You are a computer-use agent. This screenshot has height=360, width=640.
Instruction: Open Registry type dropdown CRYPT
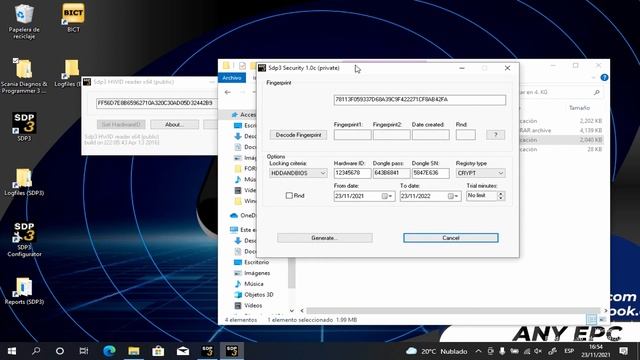(x=480, y=173)
